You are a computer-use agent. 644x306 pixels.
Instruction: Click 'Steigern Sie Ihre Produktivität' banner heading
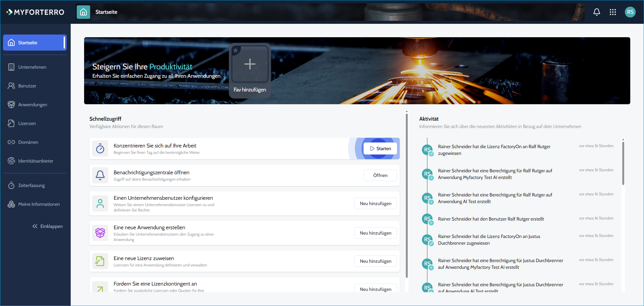(142, 67)
